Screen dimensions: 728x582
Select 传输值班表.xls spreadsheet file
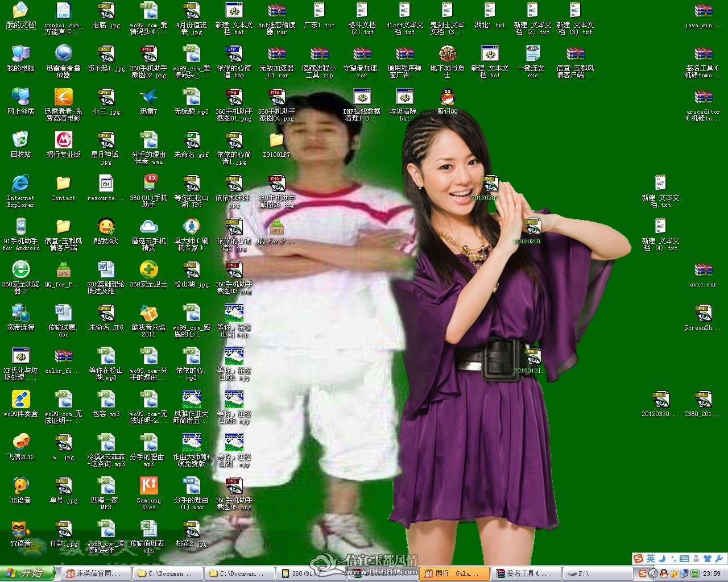(148, 537)
